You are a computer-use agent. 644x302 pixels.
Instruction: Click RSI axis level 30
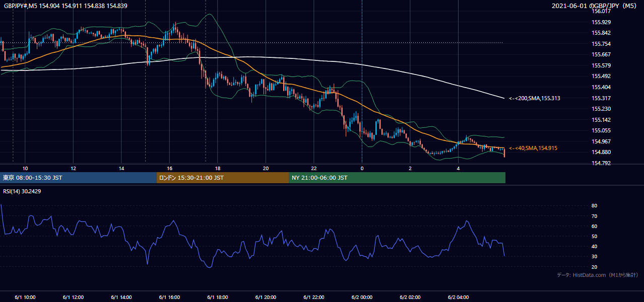click(x=595, y=256)
